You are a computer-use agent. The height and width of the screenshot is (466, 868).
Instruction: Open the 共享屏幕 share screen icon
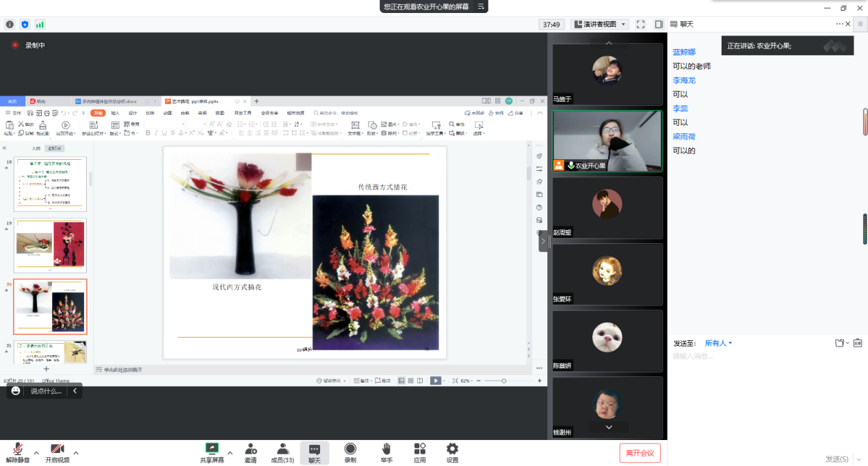pyautogui.click(x=211, y=450)
